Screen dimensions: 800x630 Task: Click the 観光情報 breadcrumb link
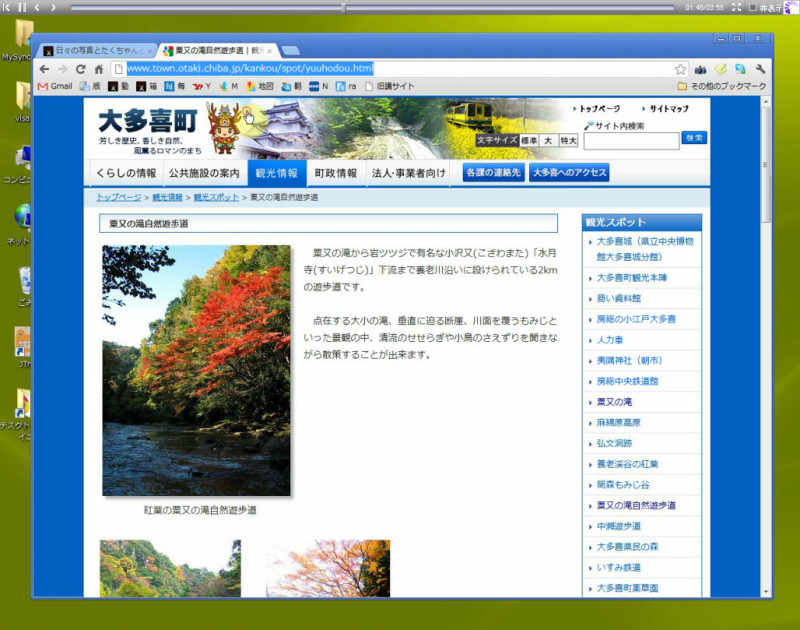(x=167, y=197)
